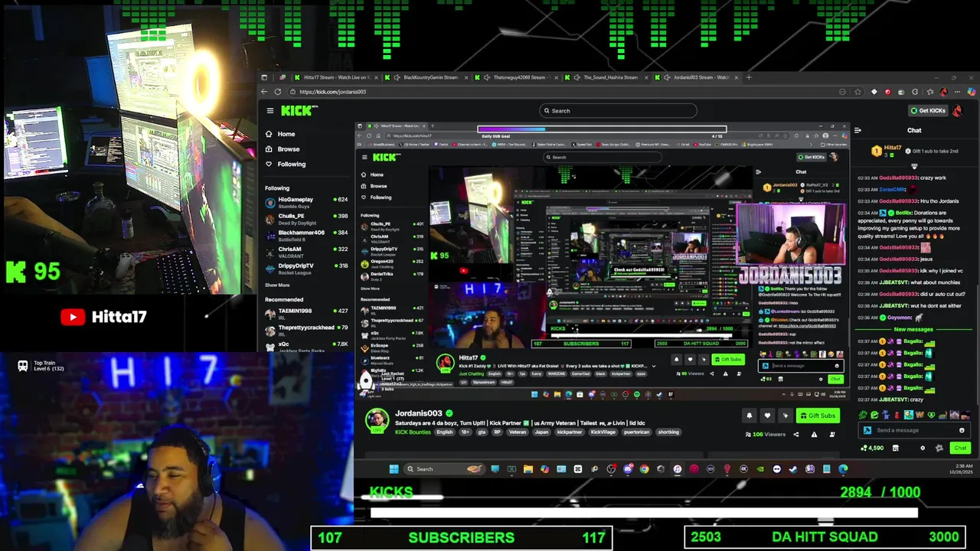
Task: Open DrippyDripTV channel in sidebar
Action: 305,269
